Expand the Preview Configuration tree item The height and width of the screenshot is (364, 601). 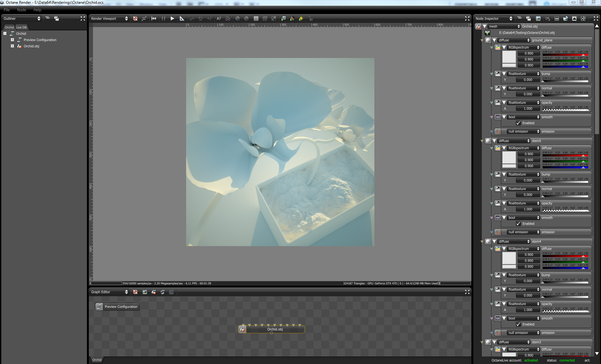(x=12, y=40)
